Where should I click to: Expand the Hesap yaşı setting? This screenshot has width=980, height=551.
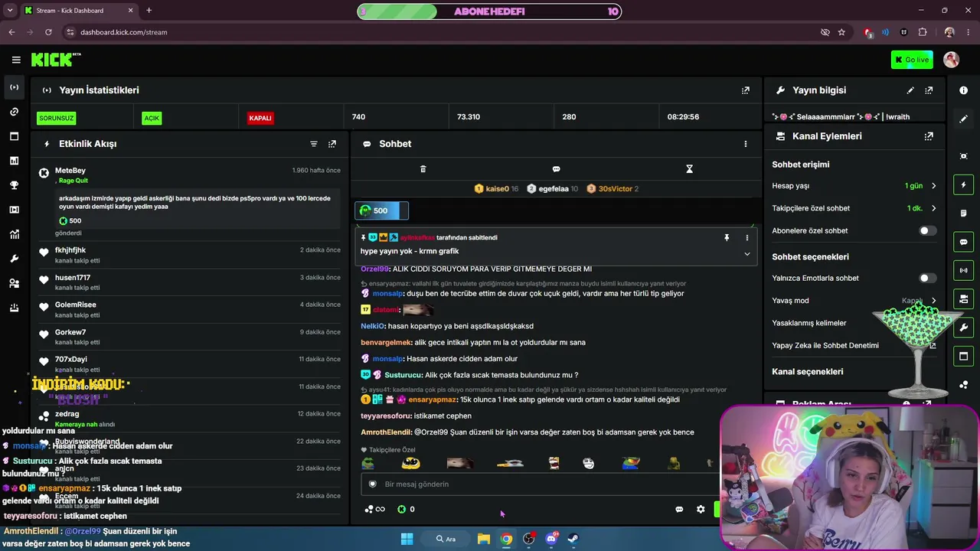[933, 186]
